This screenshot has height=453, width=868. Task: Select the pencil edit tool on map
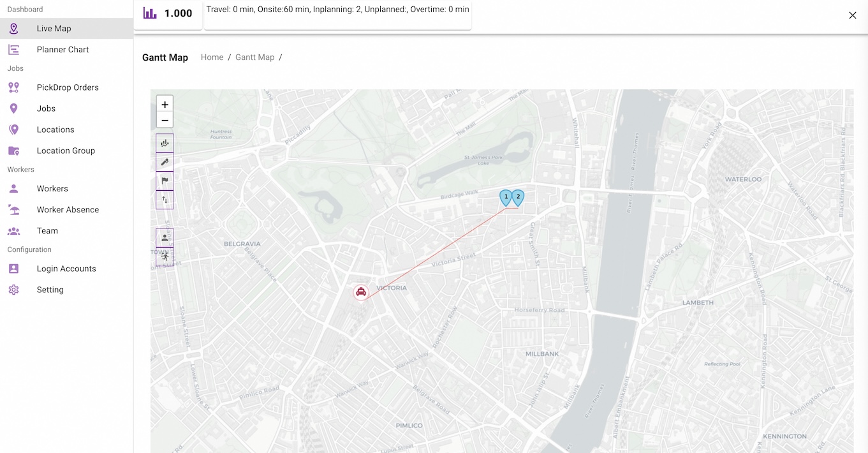[165, 162]
